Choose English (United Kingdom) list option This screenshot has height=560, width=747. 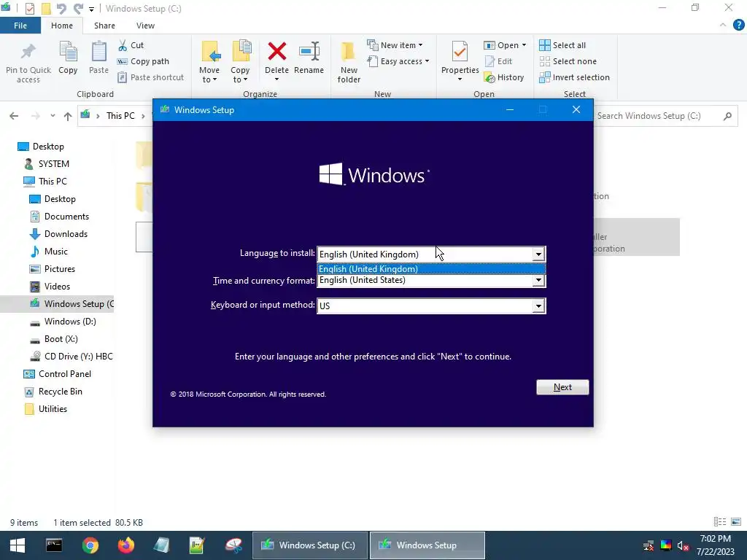(431, 269)
